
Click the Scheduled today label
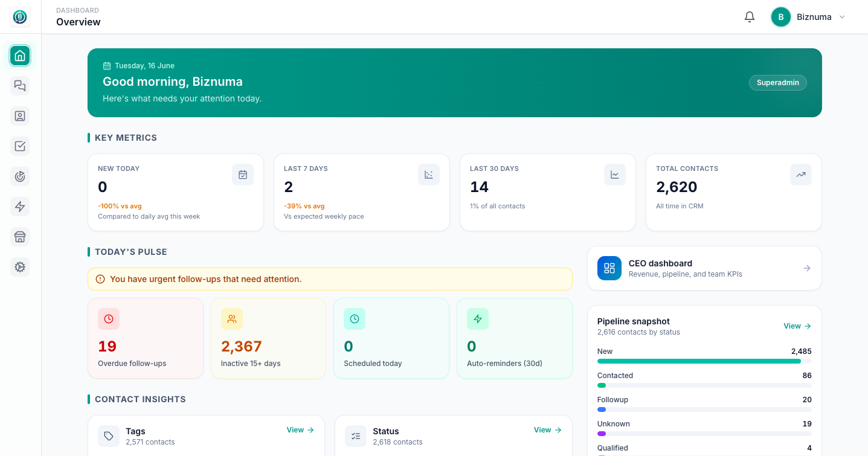coord(373,364)
